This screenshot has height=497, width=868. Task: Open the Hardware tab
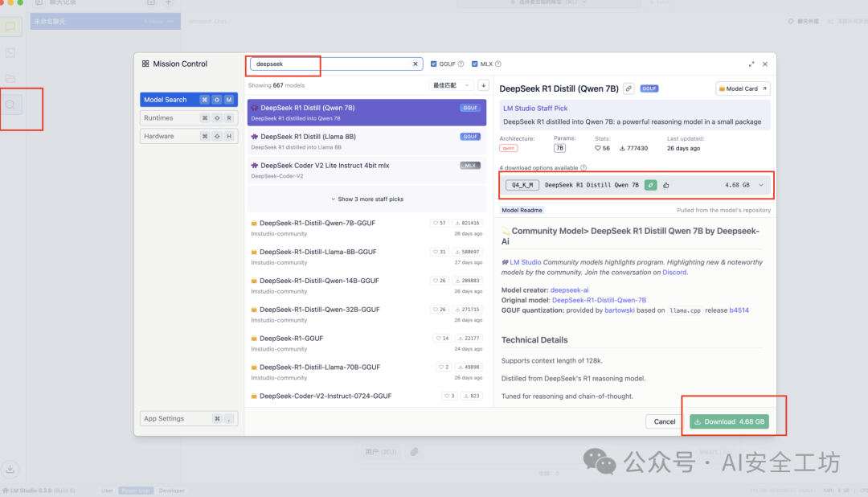pos(189,136)
